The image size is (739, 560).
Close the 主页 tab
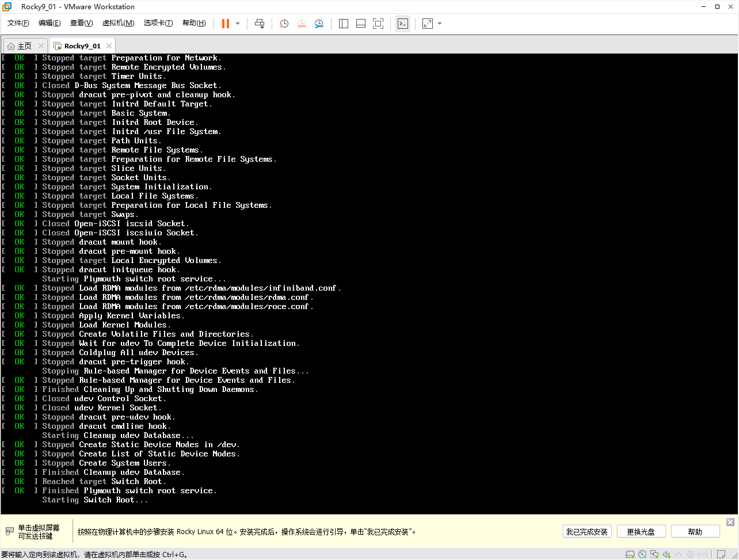(41, 46)
